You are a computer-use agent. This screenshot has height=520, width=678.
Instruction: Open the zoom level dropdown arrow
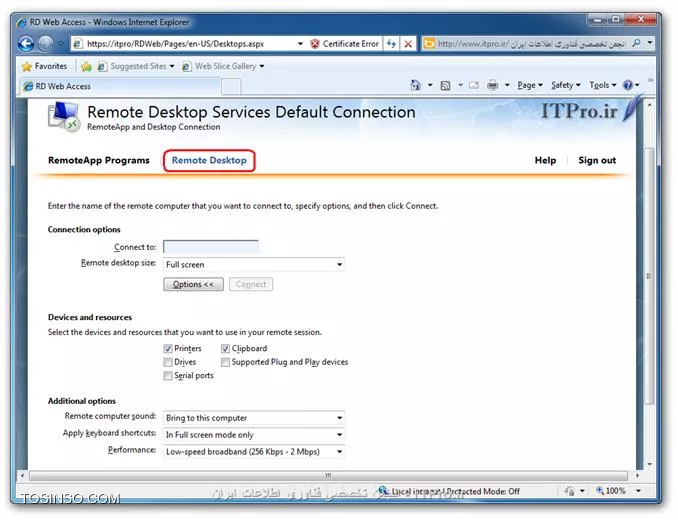pyautogui.click(x=638, y=491)
